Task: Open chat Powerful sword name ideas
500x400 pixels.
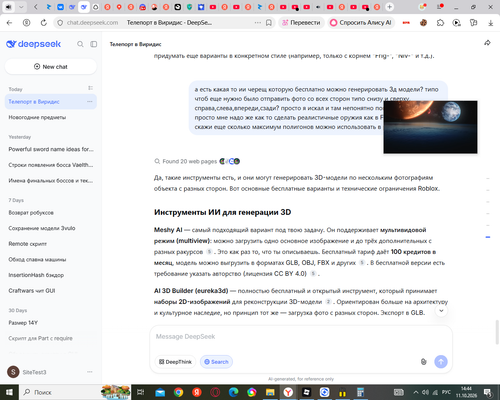Action: [x=51, y=149]
